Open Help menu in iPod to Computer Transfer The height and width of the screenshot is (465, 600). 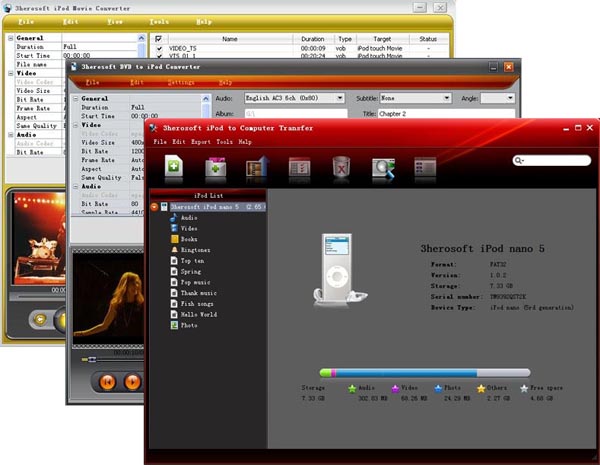[245, 142]
